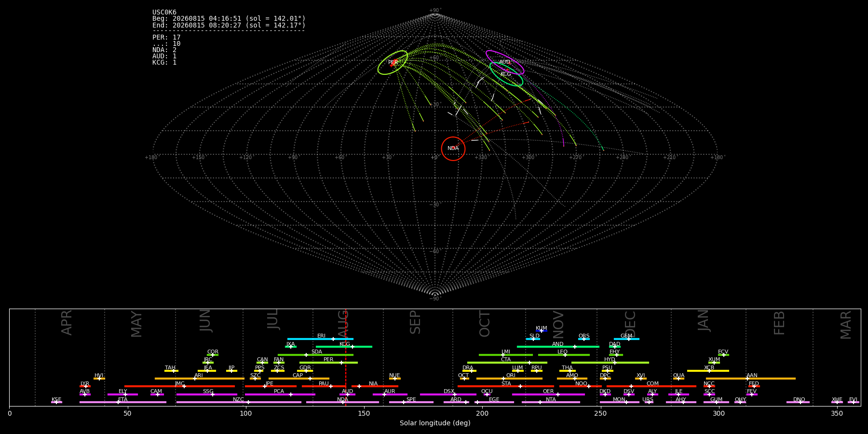Click the AUD radiant label on sky map
Image resolution: width=868 pixels, height=434 pixels.
(505, 62)
